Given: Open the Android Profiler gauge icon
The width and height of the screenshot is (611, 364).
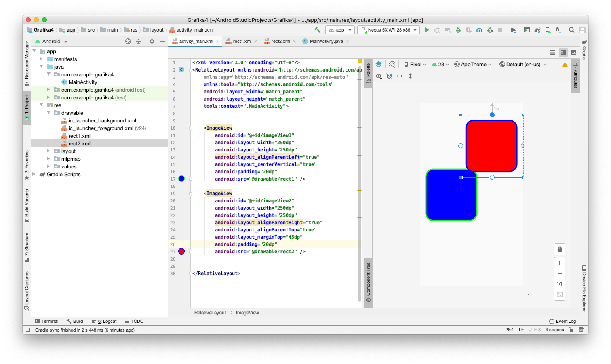Looking at the screenshot, I should pyautogui.click(x=479, y=30).
